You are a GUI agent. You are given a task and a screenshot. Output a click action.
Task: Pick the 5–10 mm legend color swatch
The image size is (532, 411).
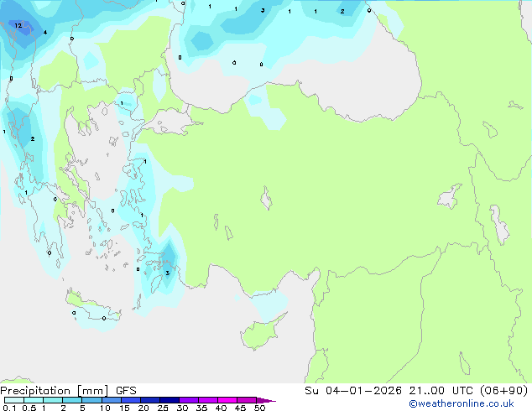point(91,400)
